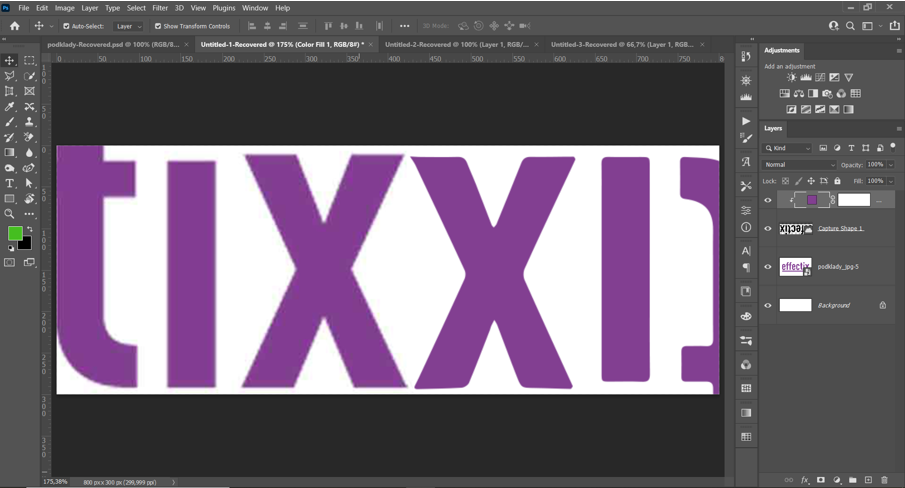The width and height of the screenshot is (905, 488).
Task: Open the Search icon in options bar
Action: click(x=851, y=26)
